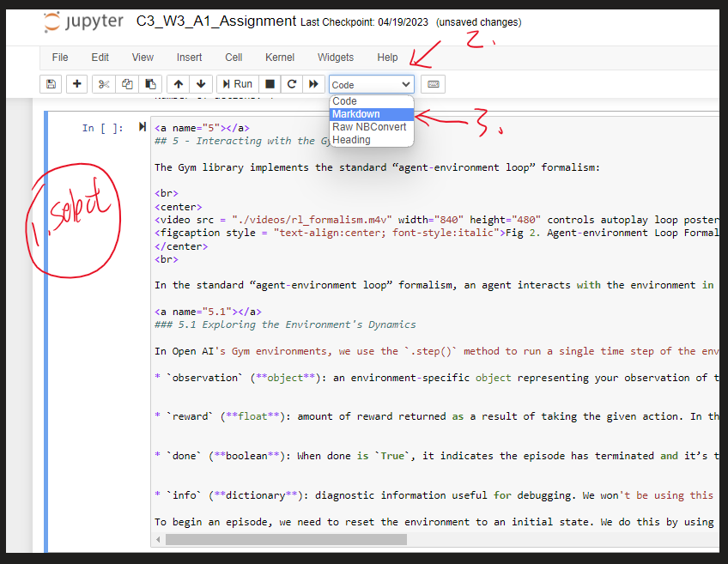The width and height of the screenshot is (728, 564).
Task: Open the Widgets menu
Action: [x=335, y=58]
